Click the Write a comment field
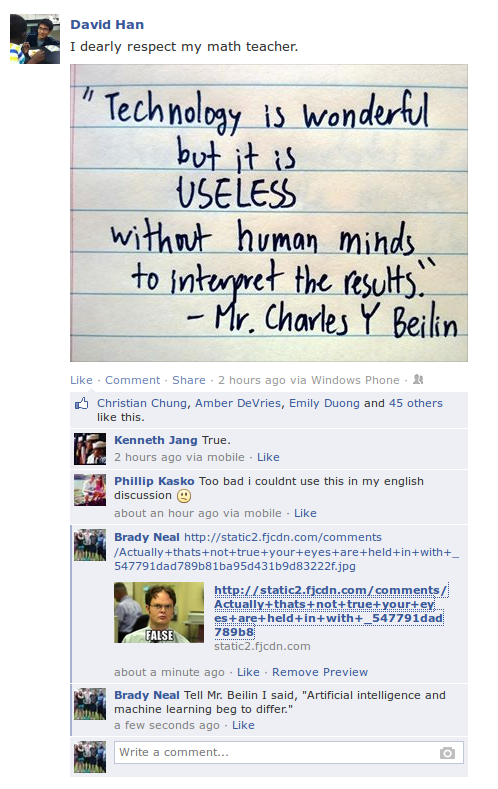498x789 pixels. [289, 753]
